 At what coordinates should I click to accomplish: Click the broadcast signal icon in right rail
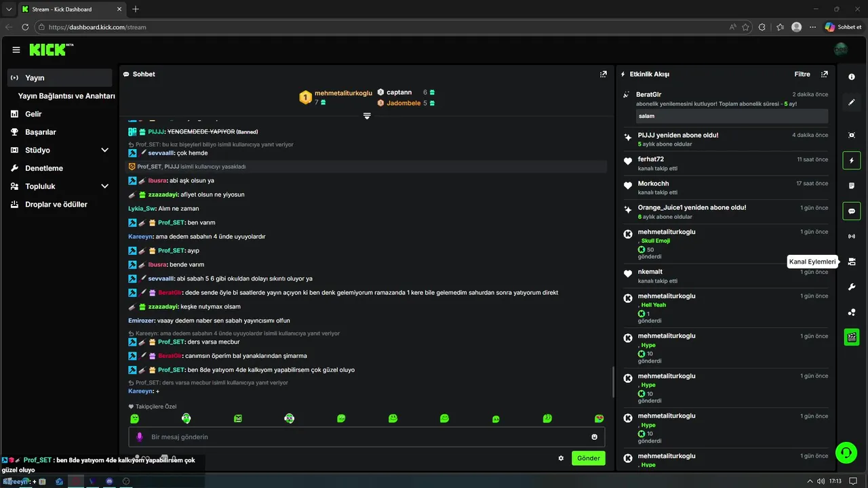pos(852,237)
